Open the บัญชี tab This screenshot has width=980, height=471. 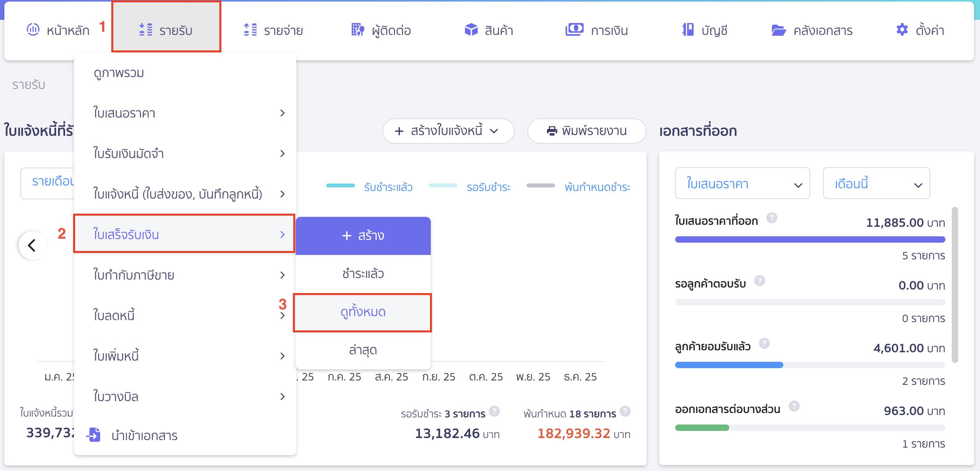[x=705, y=30]
